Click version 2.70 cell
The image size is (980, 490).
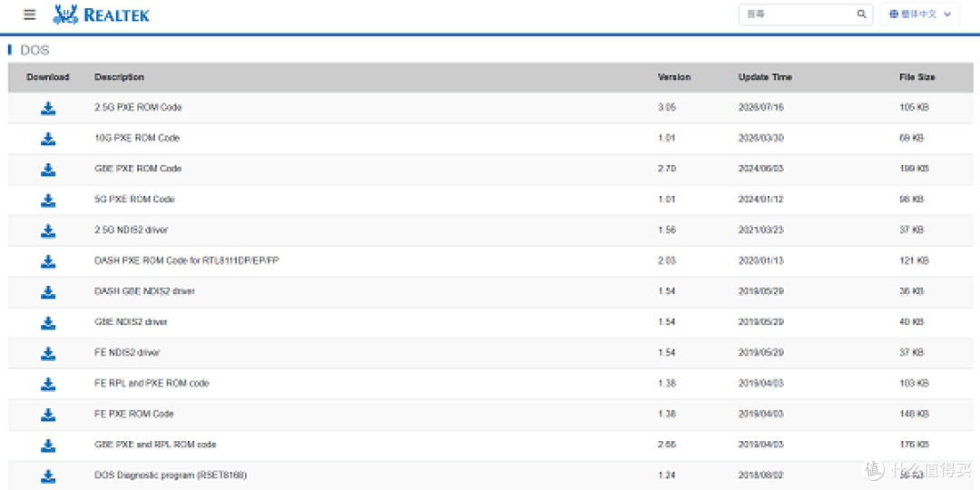[667, 169]
